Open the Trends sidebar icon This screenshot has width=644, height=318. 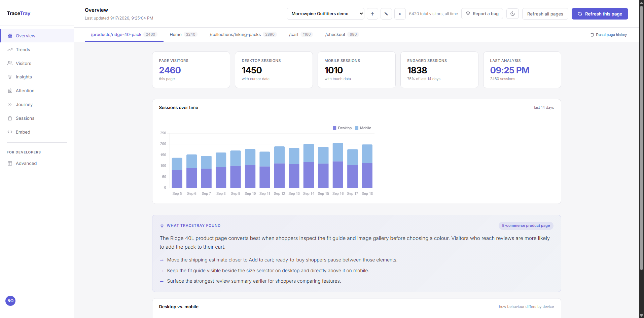coord(10,49)
